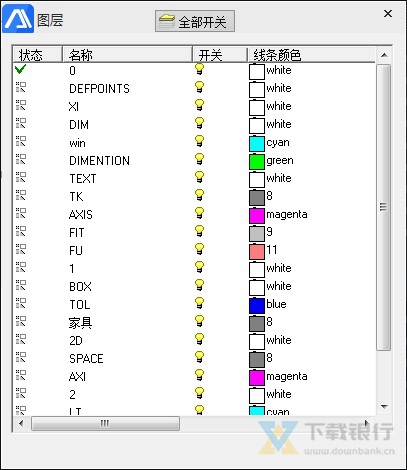
Task: Select the DEFPOINTS layer name
Action: pos(99,88)
